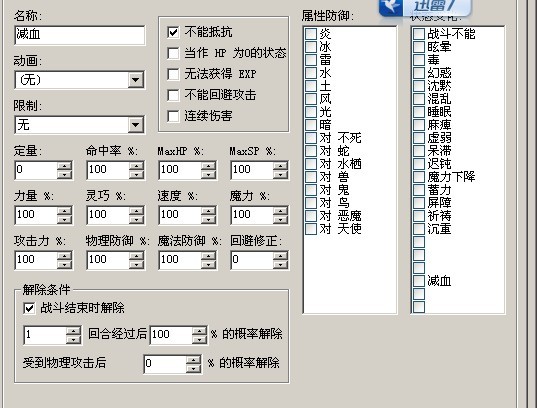Check 对 不死 defense box
The height and width of the screenshot is (408, 537).
(x=311, y=138)
